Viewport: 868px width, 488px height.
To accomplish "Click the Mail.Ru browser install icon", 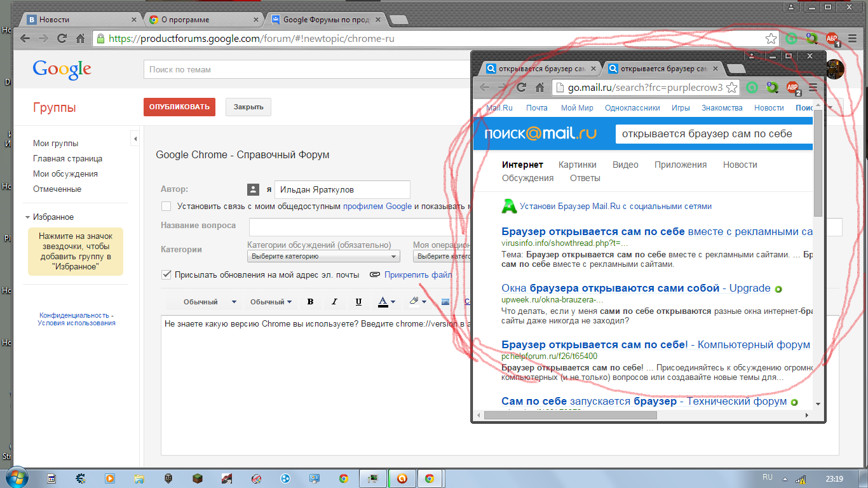I will coord(509,206).
